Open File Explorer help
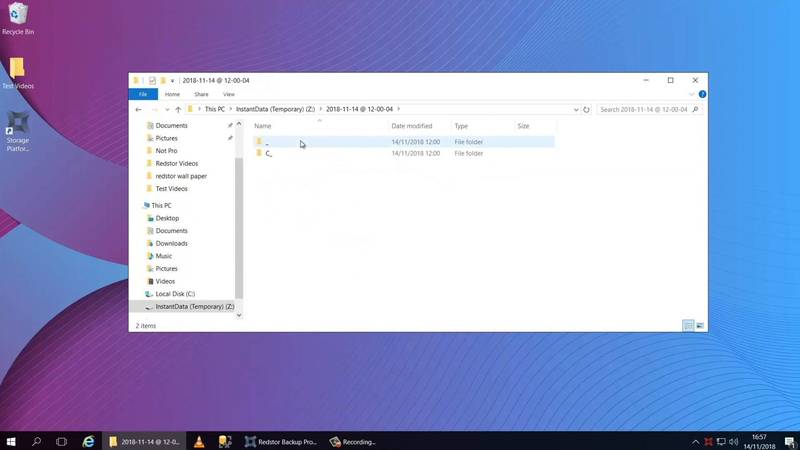This screenshot has height=450, width=800. click(x=702, y=94)
